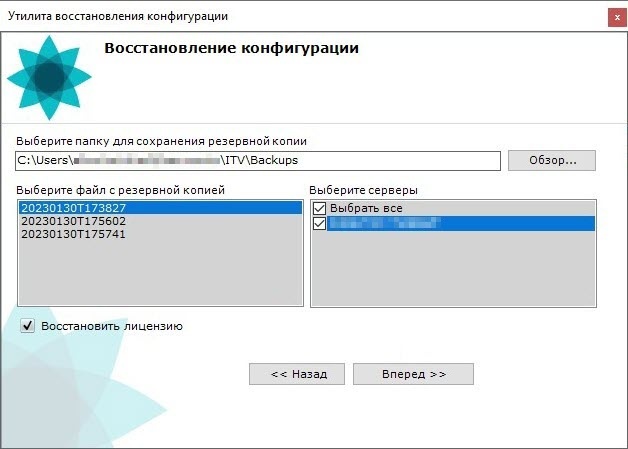Go back with the << Назад button
This screenshot has width=628, height=449.
coord(297,374)
